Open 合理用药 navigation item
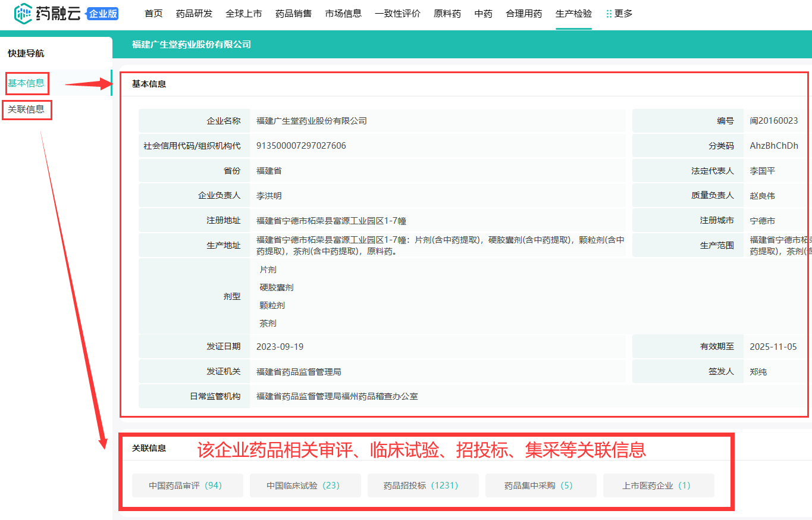Viewport: 812px width, 520px height. (524, 14)
